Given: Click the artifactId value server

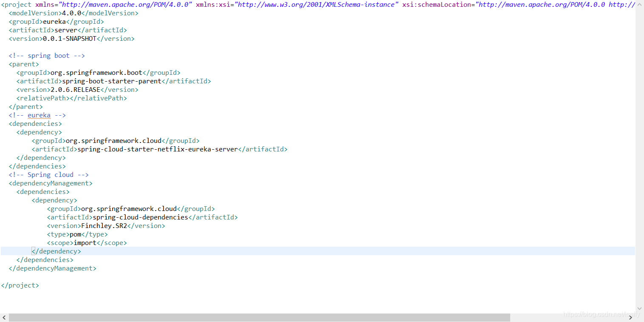Looking at the screenshot, I should 66,30.
